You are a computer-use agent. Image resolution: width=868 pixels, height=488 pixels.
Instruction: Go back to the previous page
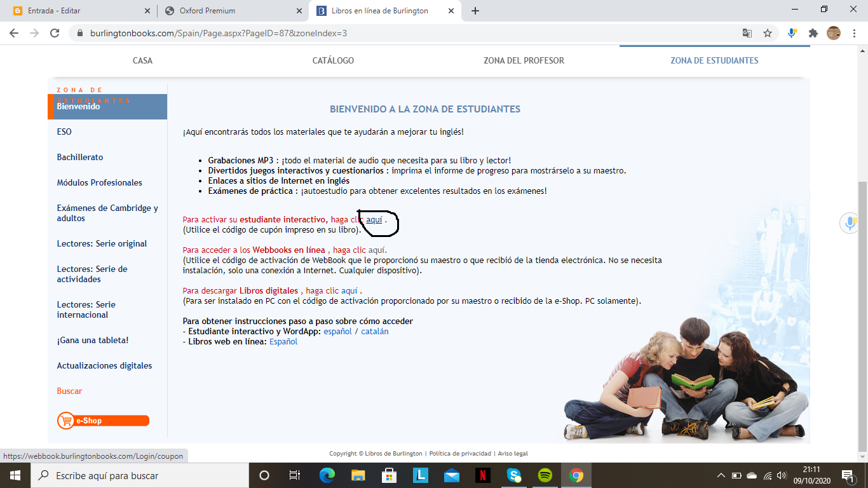[14, 33]
